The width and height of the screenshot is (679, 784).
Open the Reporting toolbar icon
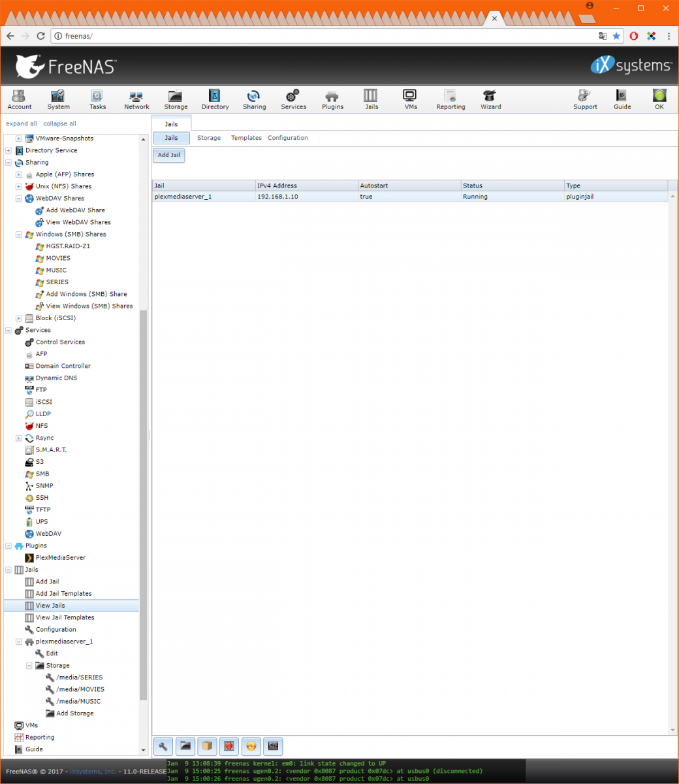coord(450,99)
